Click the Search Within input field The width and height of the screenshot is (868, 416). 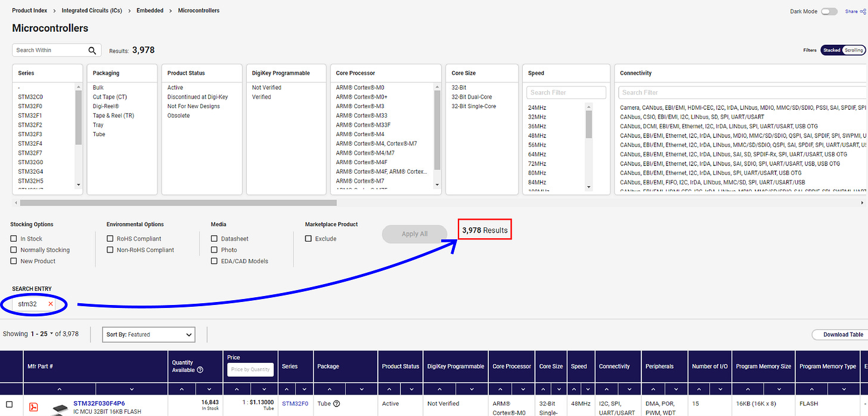50,51
